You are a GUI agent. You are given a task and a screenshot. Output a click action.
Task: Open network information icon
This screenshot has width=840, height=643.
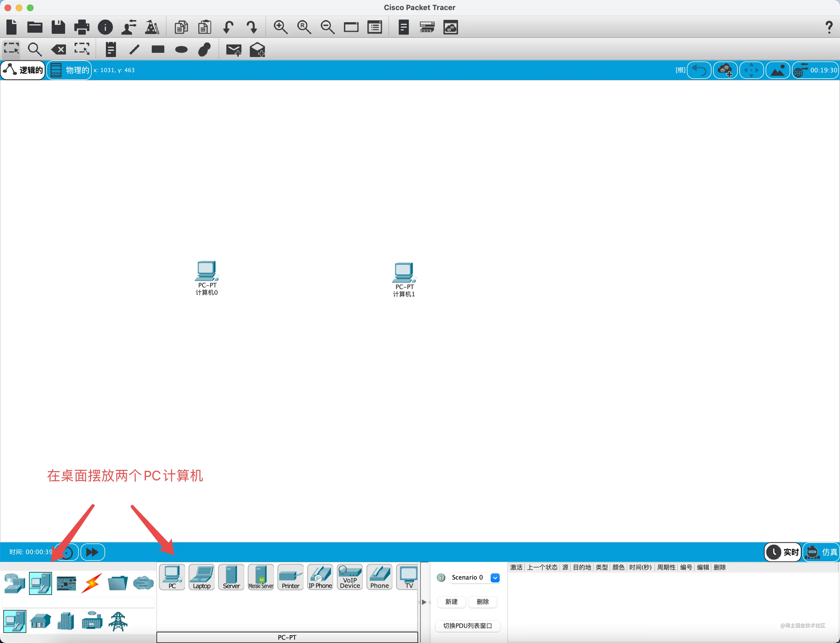(105, 27)
